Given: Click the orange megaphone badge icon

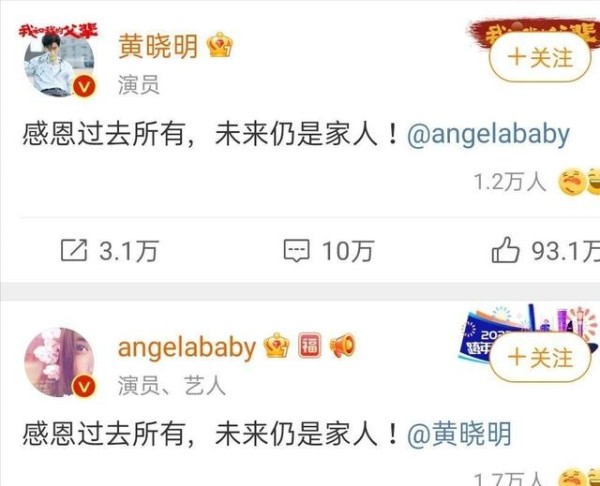Looking at the screenshot, I should [342, 346].
